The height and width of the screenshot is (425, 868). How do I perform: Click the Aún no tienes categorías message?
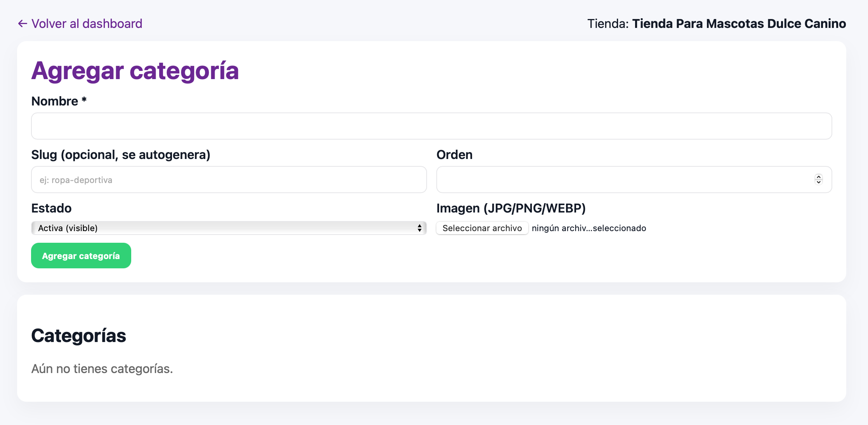pos(102,368)
